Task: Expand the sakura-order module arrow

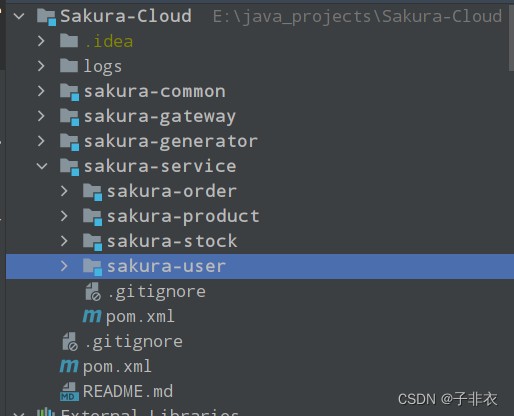Action: click(64, 191)
